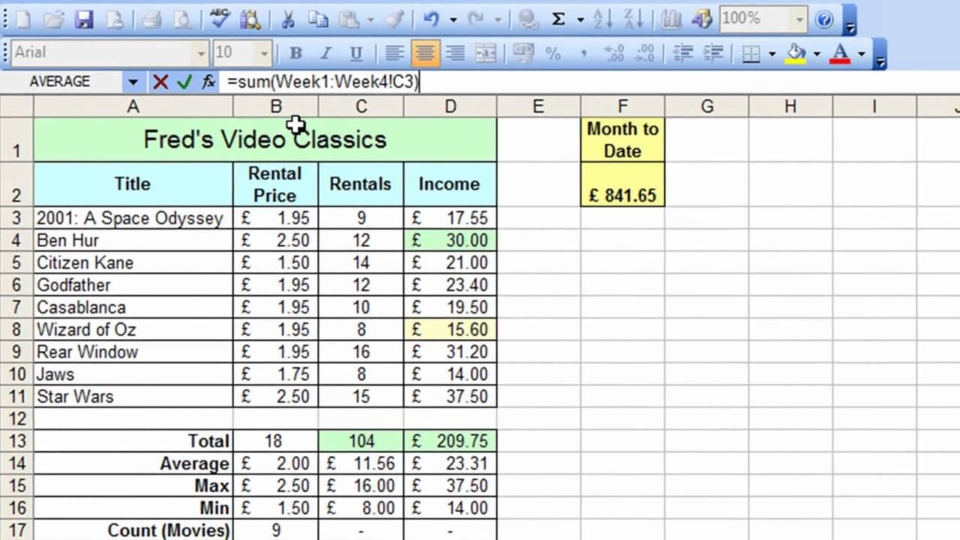
Task: Confirm the formula with the green checkmark
Action: point(183,82)
